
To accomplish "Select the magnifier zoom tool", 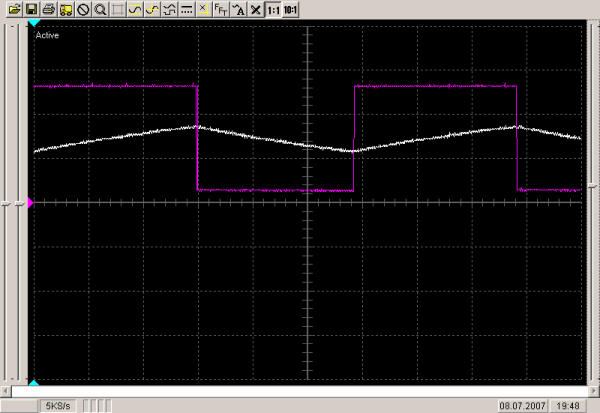I will 100,9.
